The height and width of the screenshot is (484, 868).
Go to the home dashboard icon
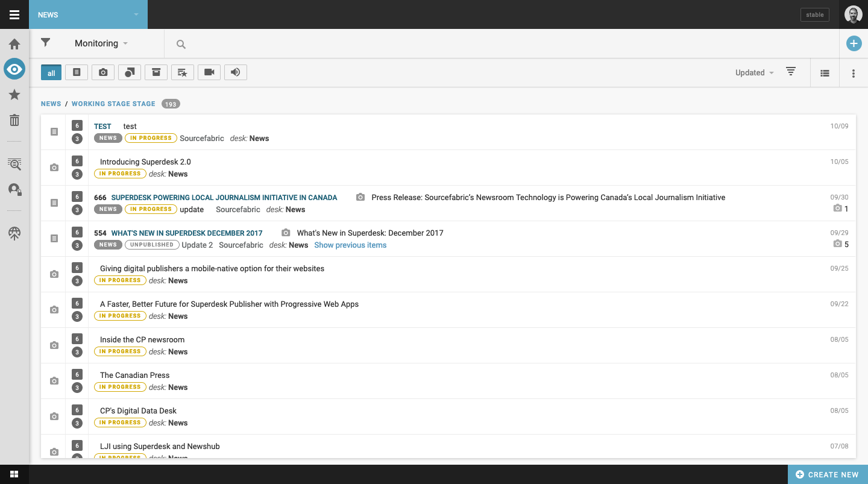(14, 44)
